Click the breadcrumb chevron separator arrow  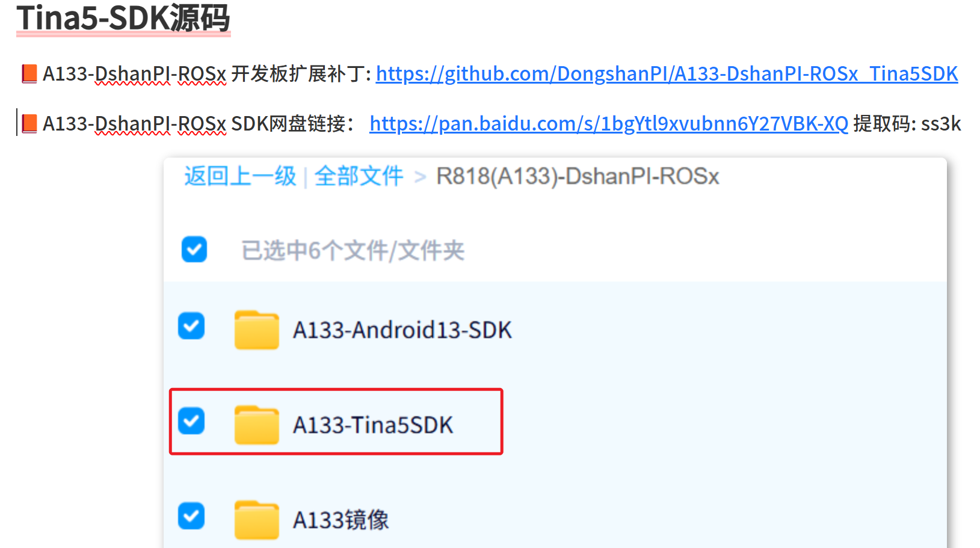420,177
